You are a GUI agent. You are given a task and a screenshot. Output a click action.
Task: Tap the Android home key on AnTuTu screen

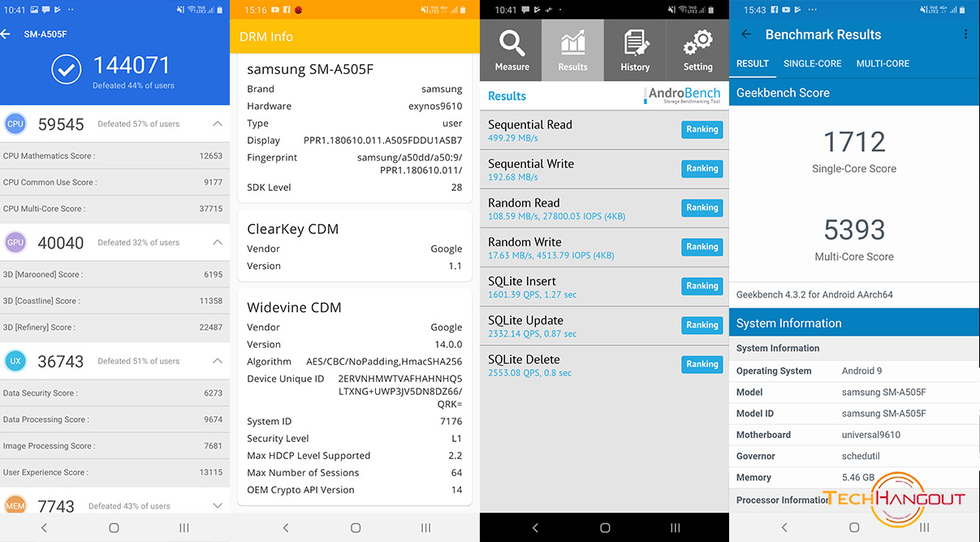(114, 527)
